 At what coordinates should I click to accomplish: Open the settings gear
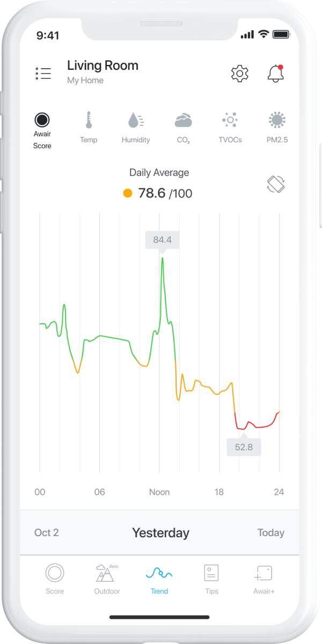click(x=239, y=74)
